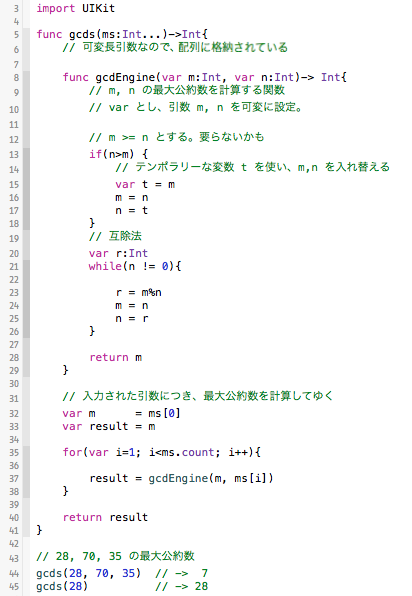
Task: Click the function name "gcds" in its declaration
Action: [x=82, y=34]
